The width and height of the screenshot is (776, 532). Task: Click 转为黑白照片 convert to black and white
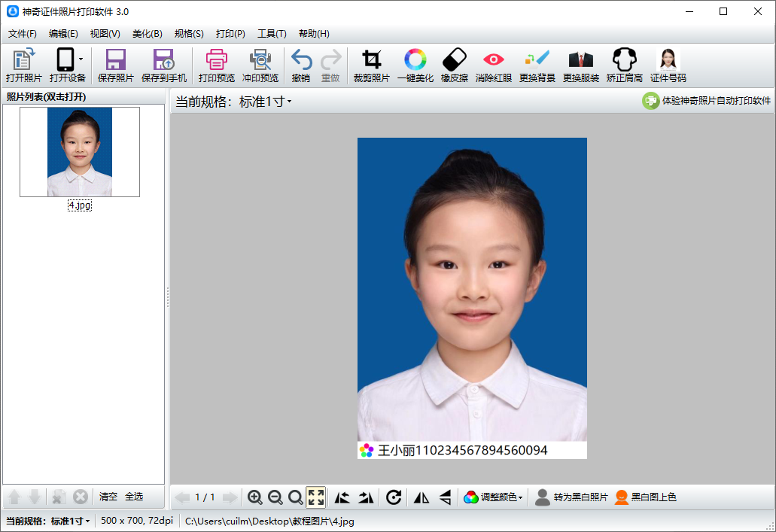click(x=571, y=497)
